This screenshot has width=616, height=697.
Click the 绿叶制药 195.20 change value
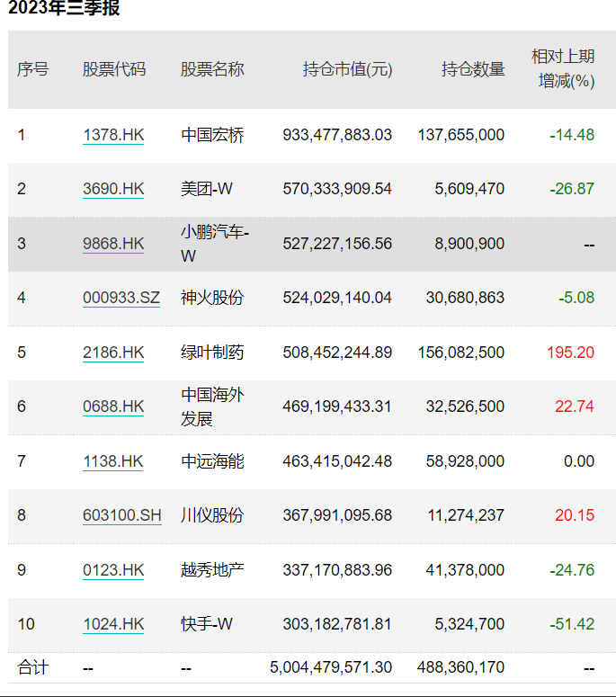[570, 352]
